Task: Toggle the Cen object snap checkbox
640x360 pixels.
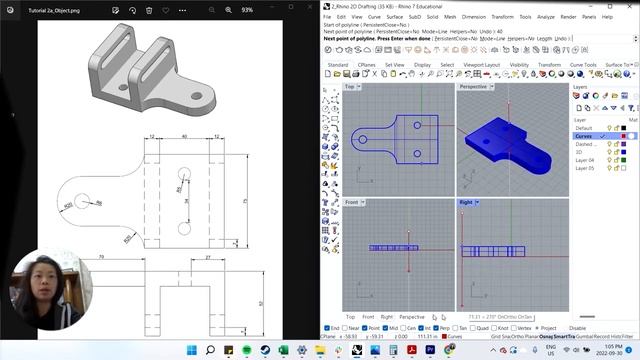Action: point(403,328)
